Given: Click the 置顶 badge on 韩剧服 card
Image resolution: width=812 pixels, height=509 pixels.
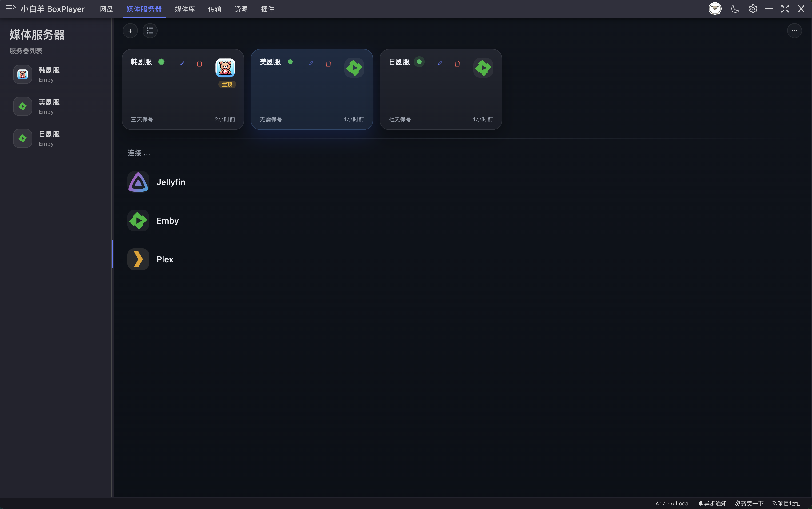Looking at the screenshot, I should (x=227, y=84).
